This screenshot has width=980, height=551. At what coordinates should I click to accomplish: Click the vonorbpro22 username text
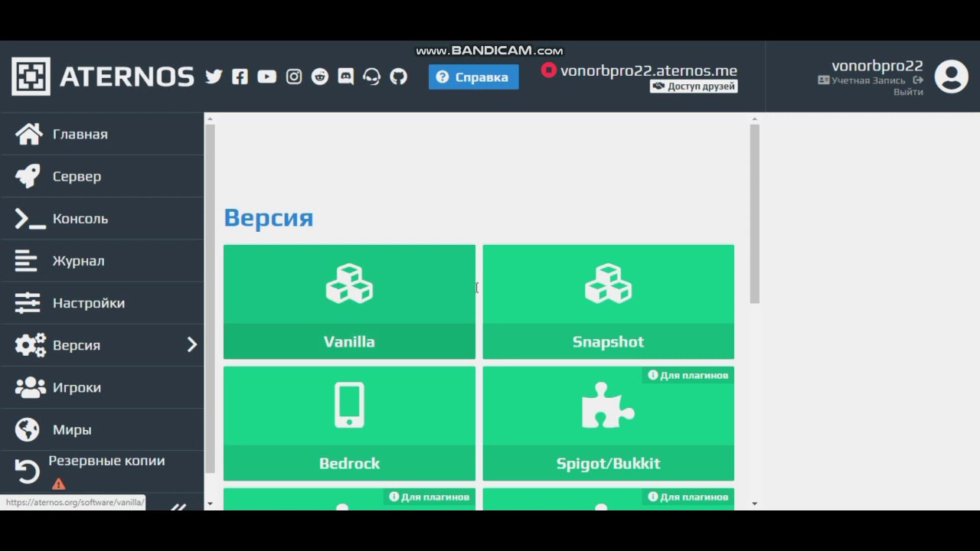click(877, 66)
